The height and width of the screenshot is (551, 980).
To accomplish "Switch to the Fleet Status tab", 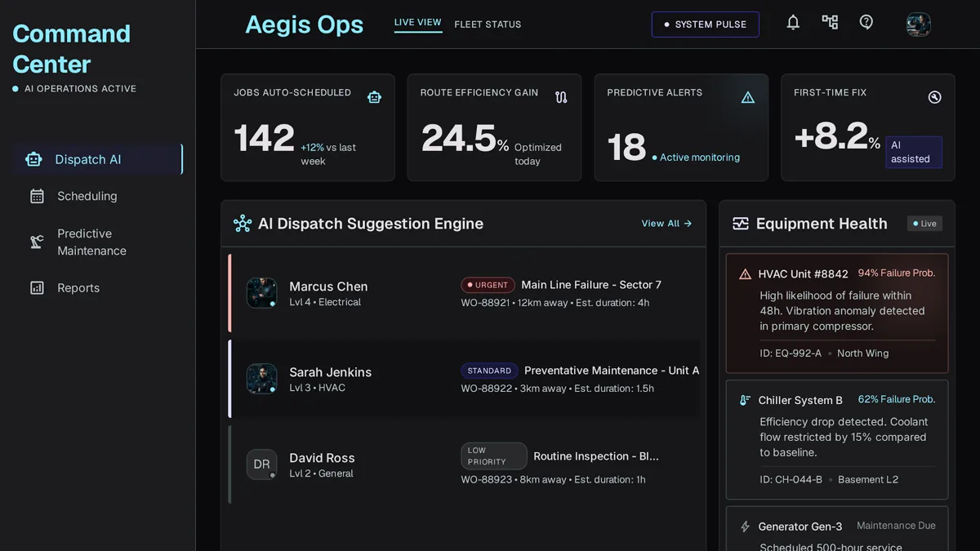I will 488,24.
